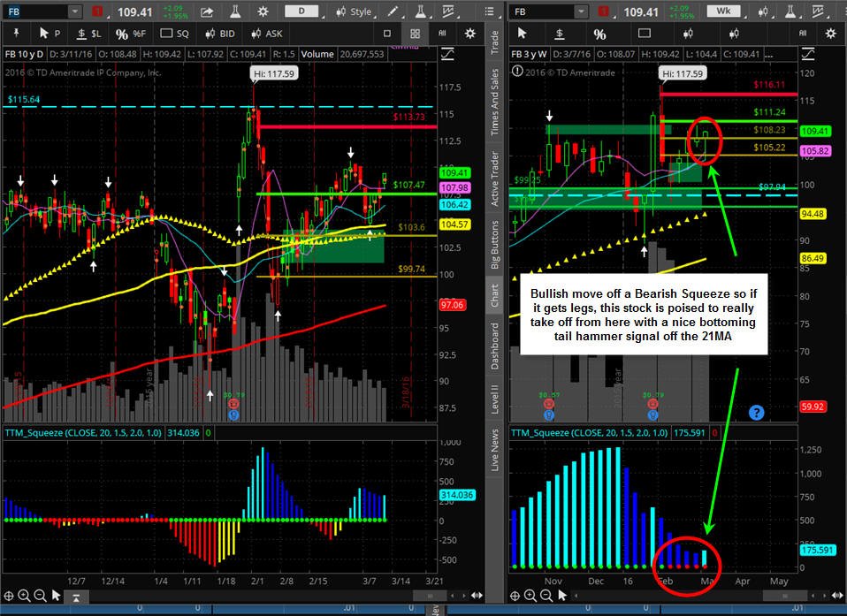
Task: Select the %F percent drawing tool
Action: pyautogui.click(x=131, y=34)
